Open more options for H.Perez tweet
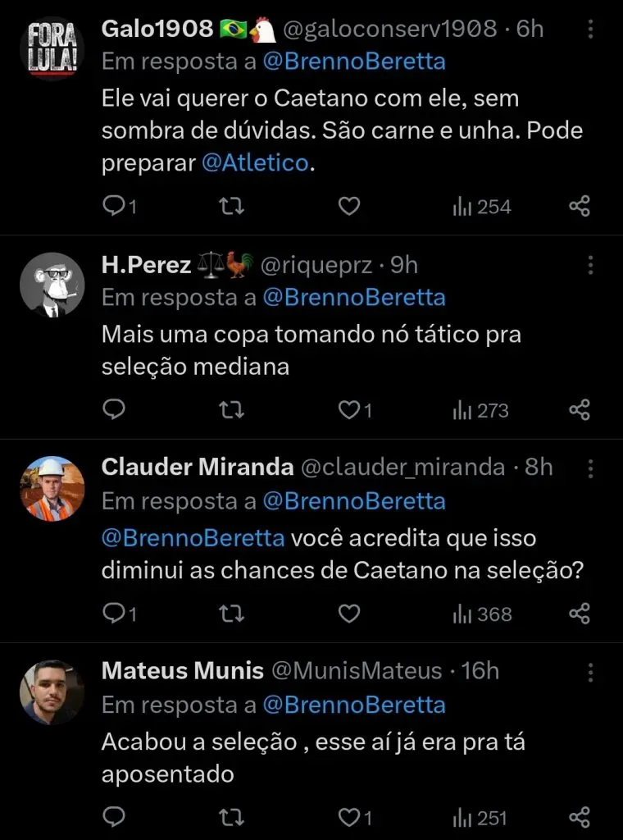623x840 pixels. [x=590, y=265]
